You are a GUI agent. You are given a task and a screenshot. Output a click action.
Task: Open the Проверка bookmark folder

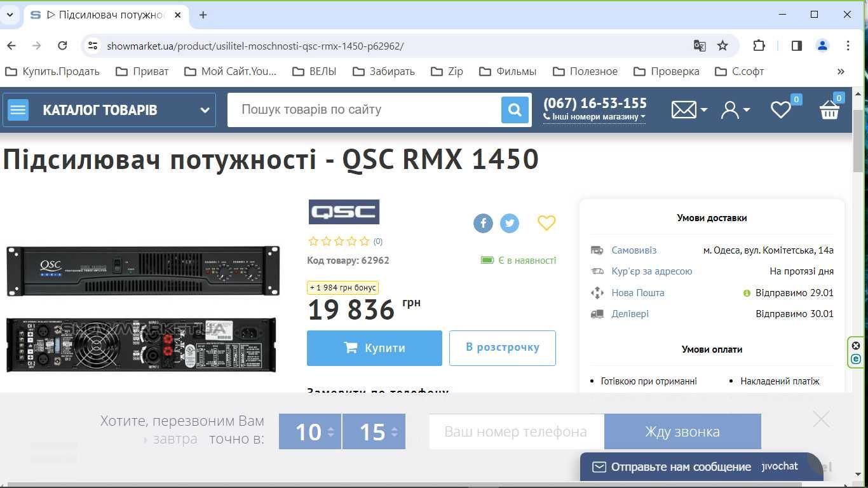[x=667, y=71]
